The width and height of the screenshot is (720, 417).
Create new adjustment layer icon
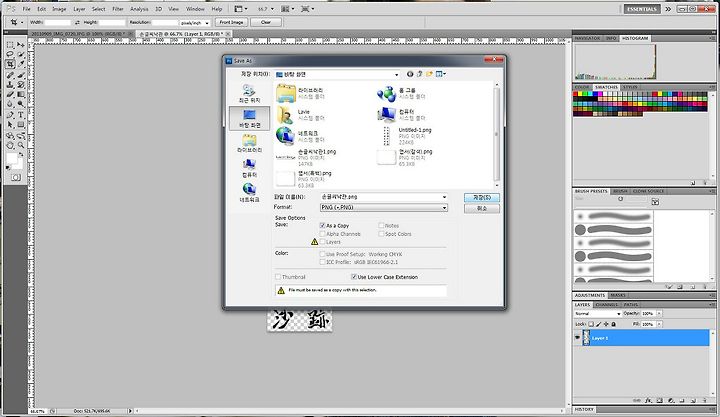[670, 401]
